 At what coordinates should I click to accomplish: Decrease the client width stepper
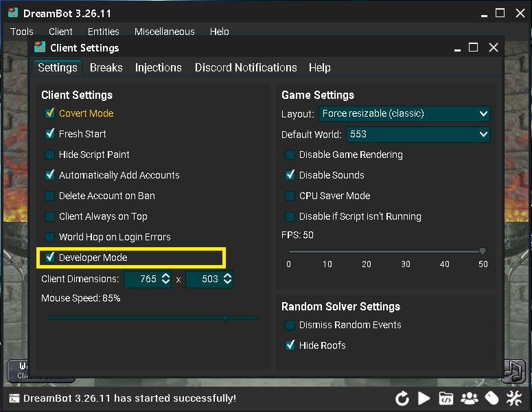pyautogui.click(x=165, y=282)
